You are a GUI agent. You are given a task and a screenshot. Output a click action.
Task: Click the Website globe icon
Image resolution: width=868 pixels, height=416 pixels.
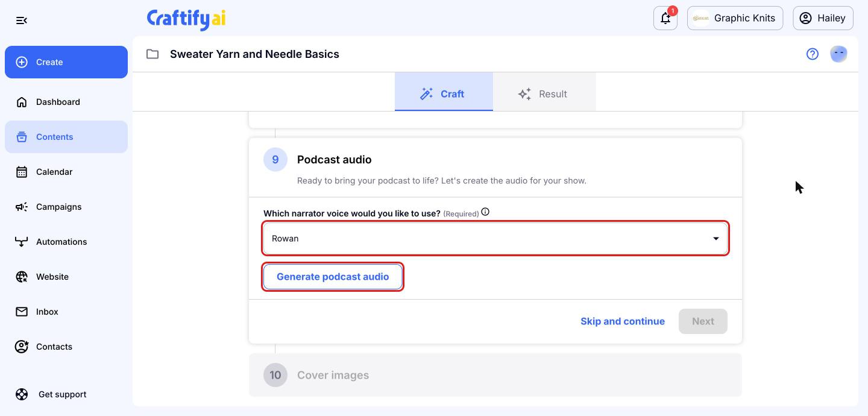pos(22,277)
